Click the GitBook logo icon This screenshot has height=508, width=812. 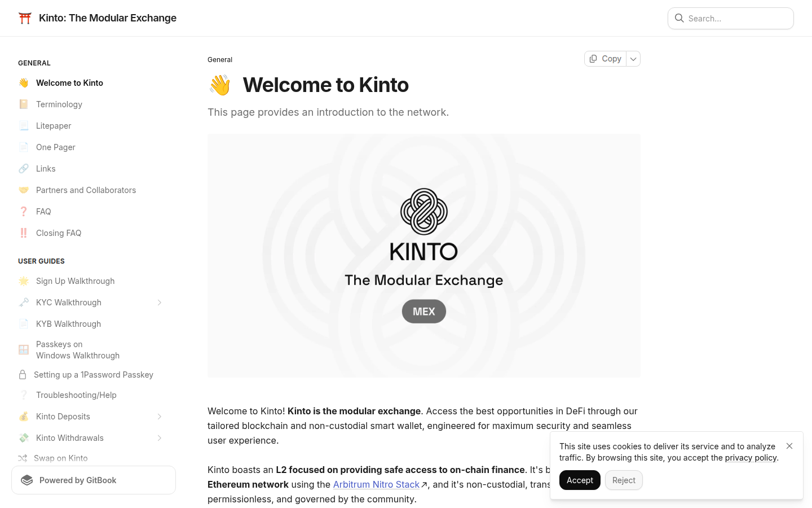click(x=27, y=480)
